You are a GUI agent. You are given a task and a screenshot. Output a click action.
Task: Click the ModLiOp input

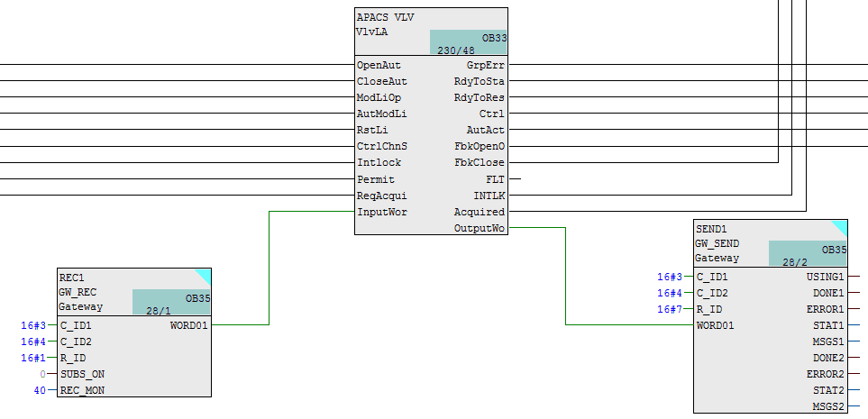pos(379,97)
